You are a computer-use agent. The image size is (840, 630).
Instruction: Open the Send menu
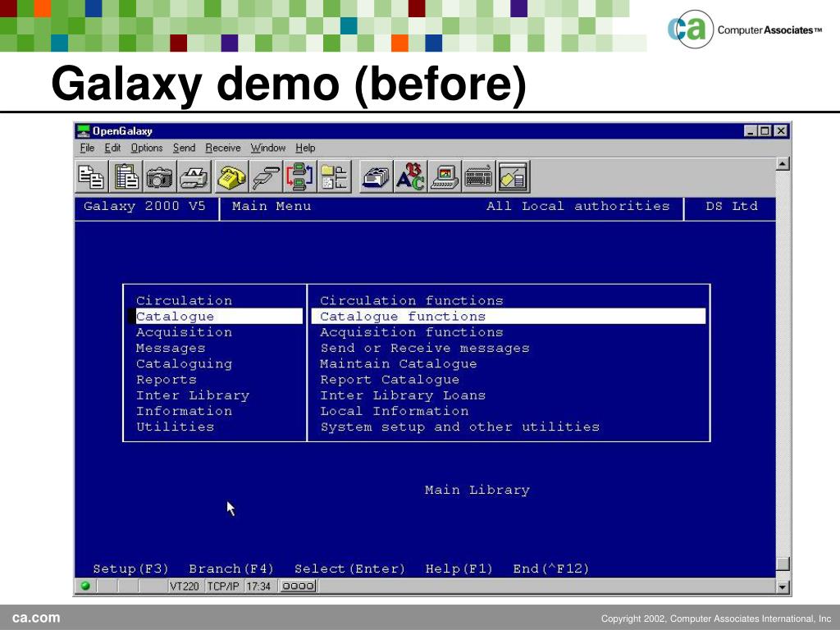point(184,148)
